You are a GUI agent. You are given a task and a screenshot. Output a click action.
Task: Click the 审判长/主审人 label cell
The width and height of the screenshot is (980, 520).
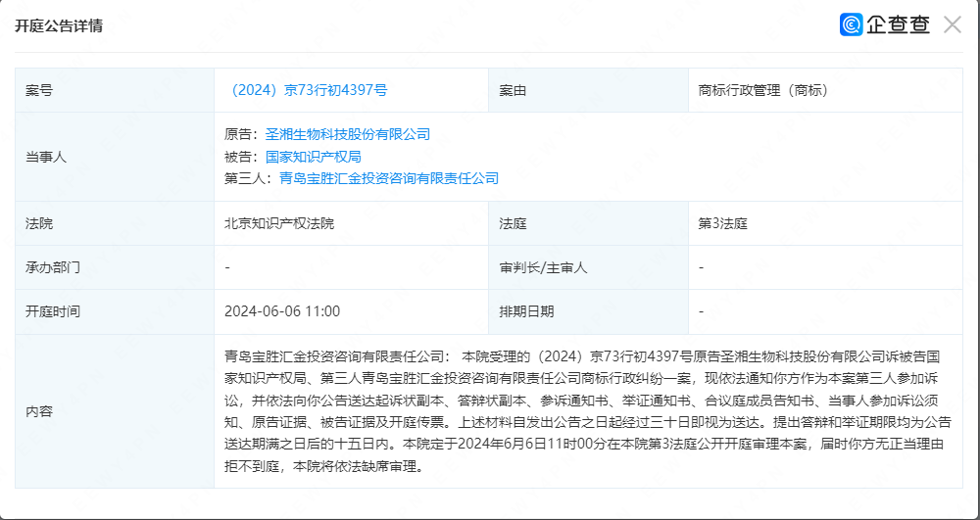tap(588, 267)
